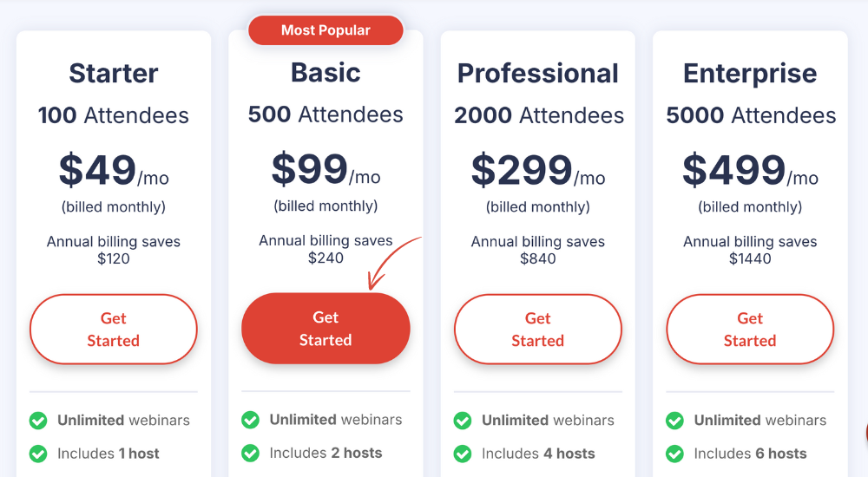868x477 pixels.
Task: Click checkmark icon next to Includes 2 hosts
Action: tap(250, 454)
